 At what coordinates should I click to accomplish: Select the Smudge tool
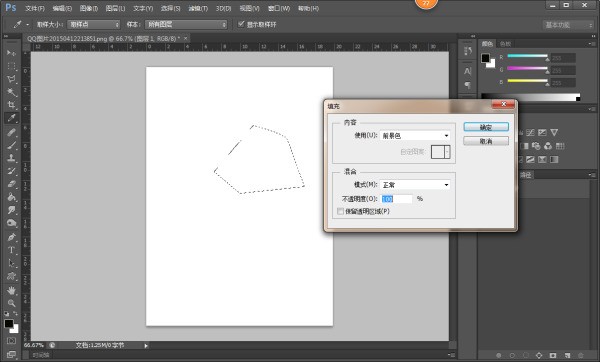(11, 210)
